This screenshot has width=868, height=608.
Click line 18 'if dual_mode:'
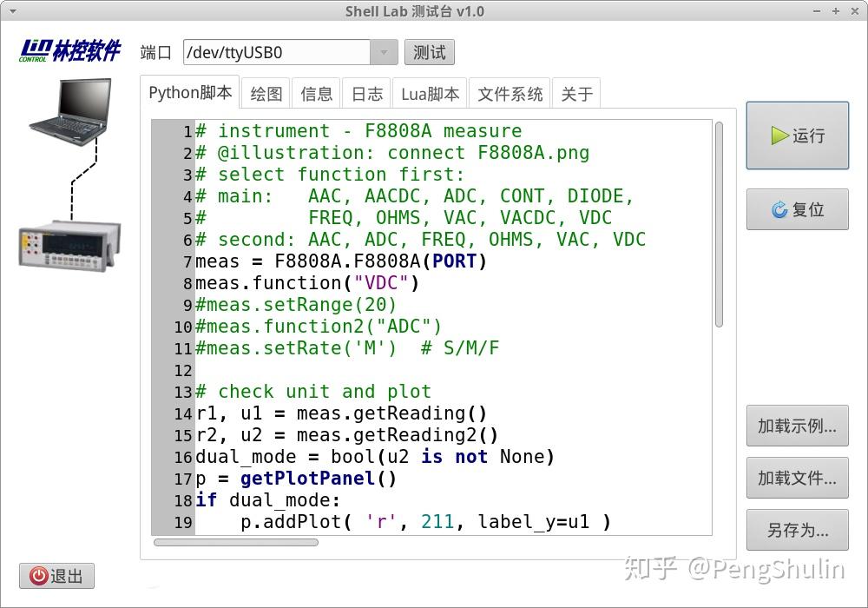268,500
